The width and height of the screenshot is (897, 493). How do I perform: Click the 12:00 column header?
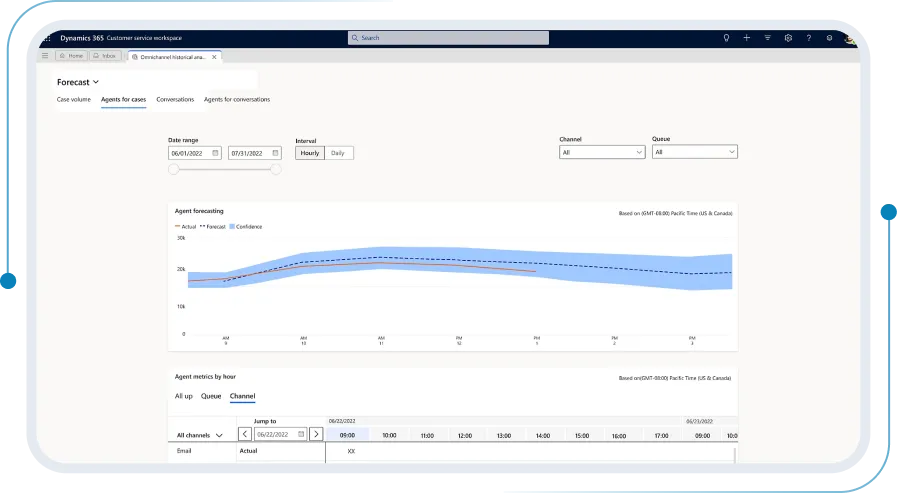point(465,436)
